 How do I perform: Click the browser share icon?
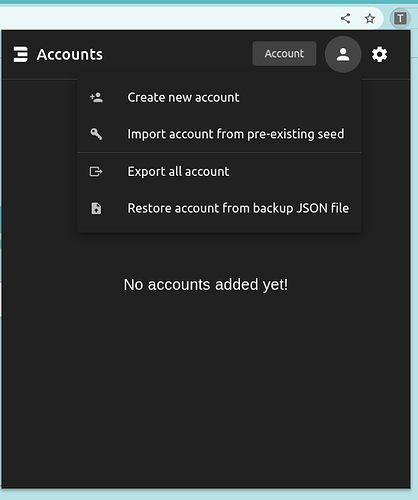(x=345, y=18)
